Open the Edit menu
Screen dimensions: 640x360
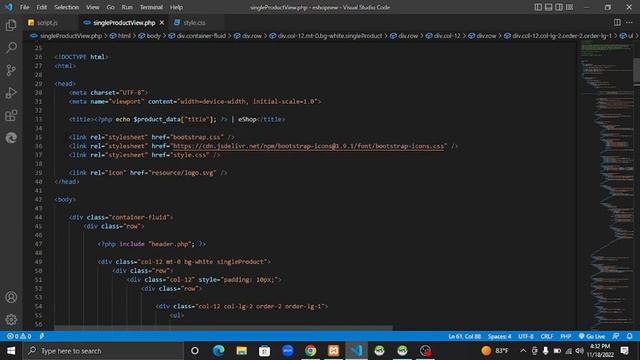(42, 7)
